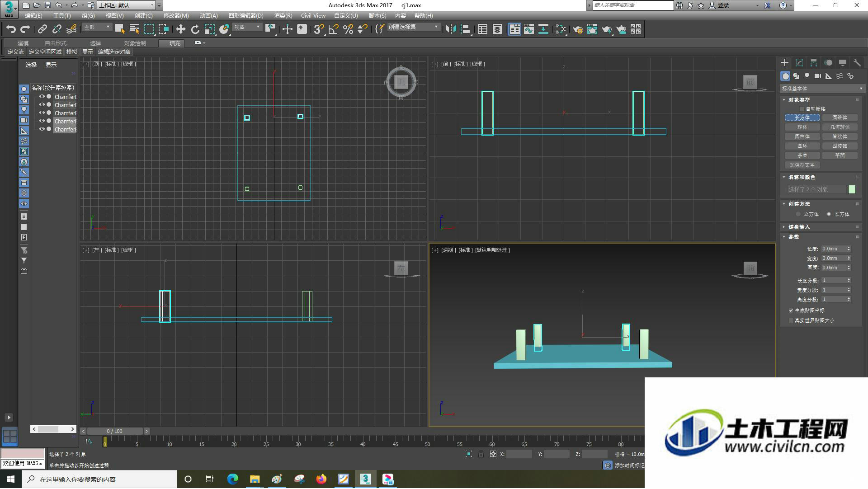The height and width of the screenshot is (489, 868).
Task: Click the 几何球体 primitive button
Action: click(x=840, y=127)
